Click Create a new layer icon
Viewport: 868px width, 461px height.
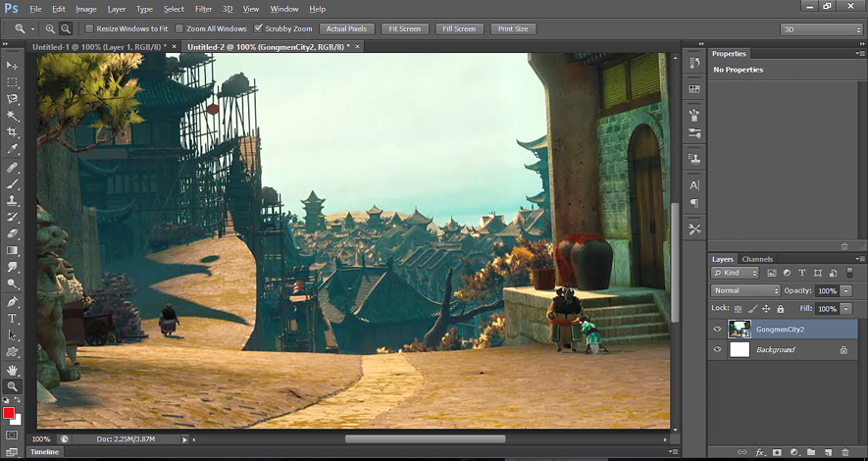pos(828,452)
